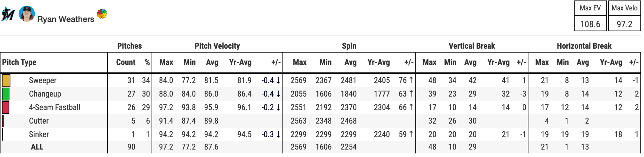The image size is (644, 157).
Task: Select the Cutter pitch row label
Action: pos(39,121)
